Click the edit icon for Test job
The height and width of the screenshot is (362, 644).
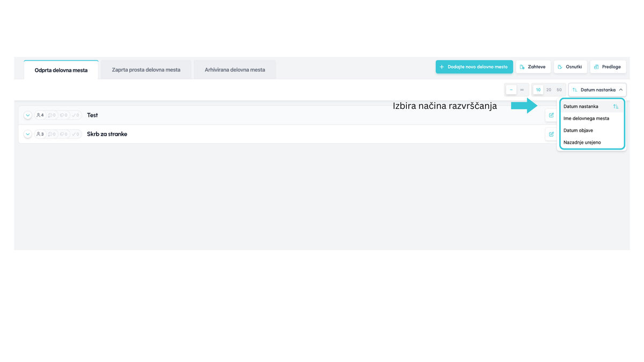(551, 115)
